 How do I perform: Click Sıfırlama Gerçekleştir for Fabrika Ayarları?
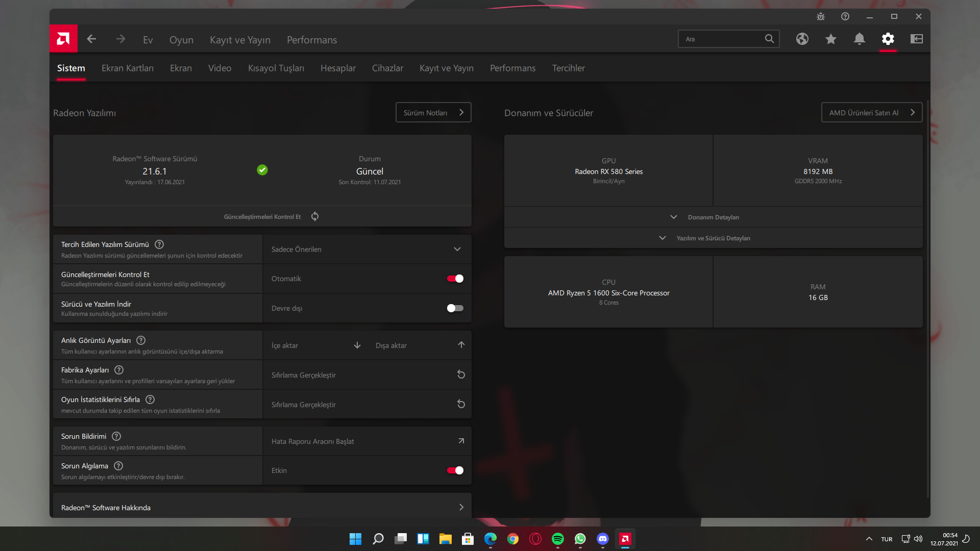(x=367, y=375)
